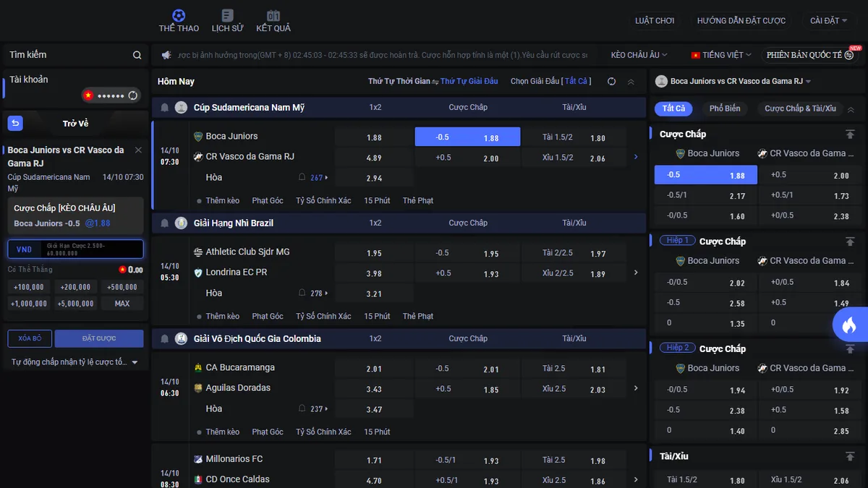Click the Xóa Bỏ button
868x488 pixels.
(30, 338)
